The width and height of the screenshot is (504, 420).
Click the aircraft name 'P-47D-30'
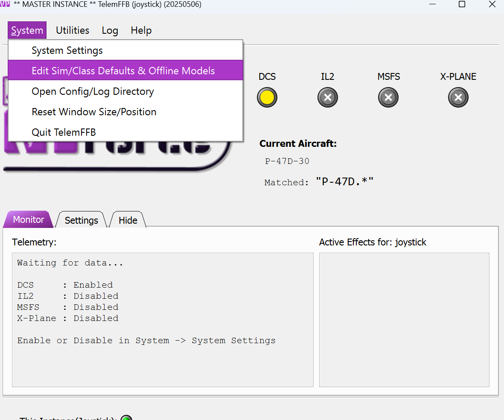pos(287,161)
